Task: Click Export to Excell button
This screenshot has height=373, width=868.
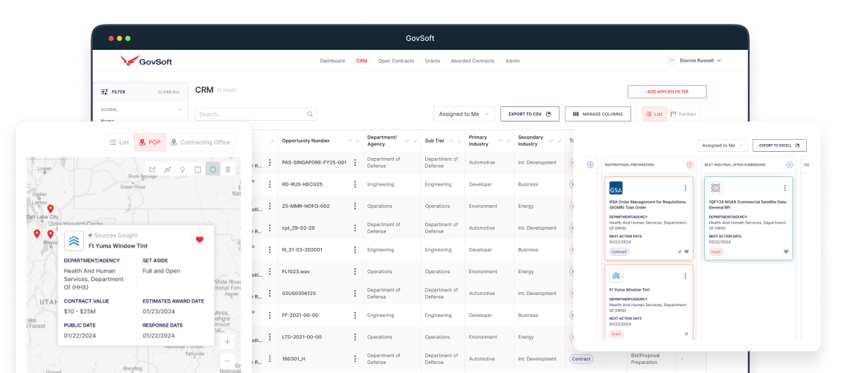Action: tap(779, 145)
